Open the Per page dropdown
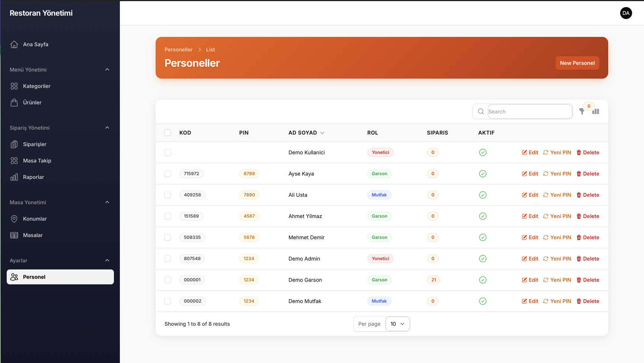Image resolution: width=644 pixels, height=363 pixels. pyautogui.click(x=397, y=324)
